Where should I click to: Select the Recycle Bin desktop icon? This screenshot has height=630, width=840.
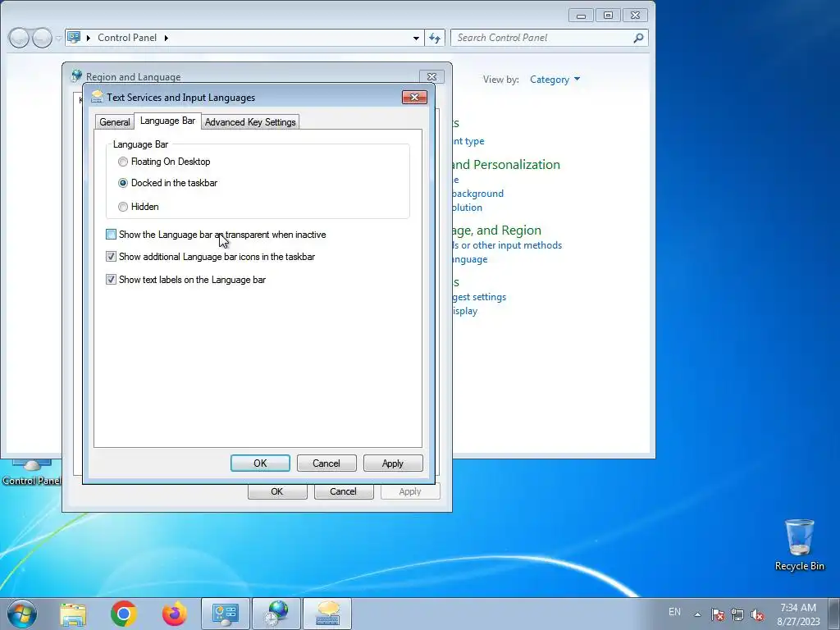pyautogui.click(x=799, y=545)
